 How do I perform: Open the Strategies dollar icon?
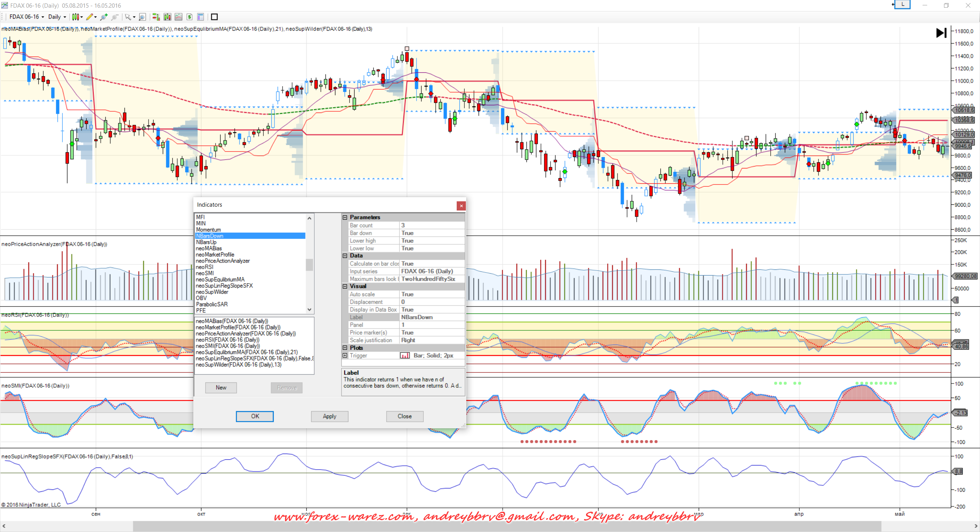[189, 17]
